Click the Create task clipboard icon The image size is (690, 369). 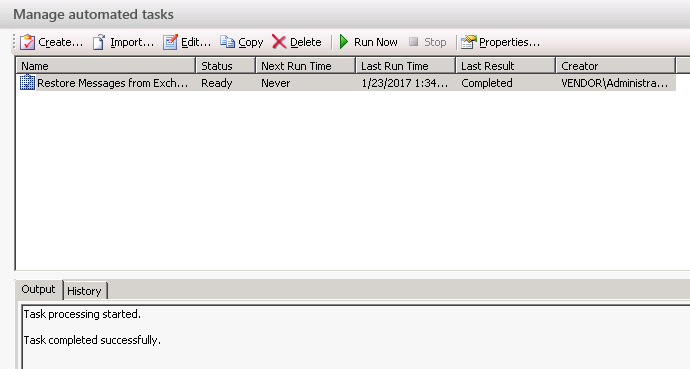click(x=27, y=42)
